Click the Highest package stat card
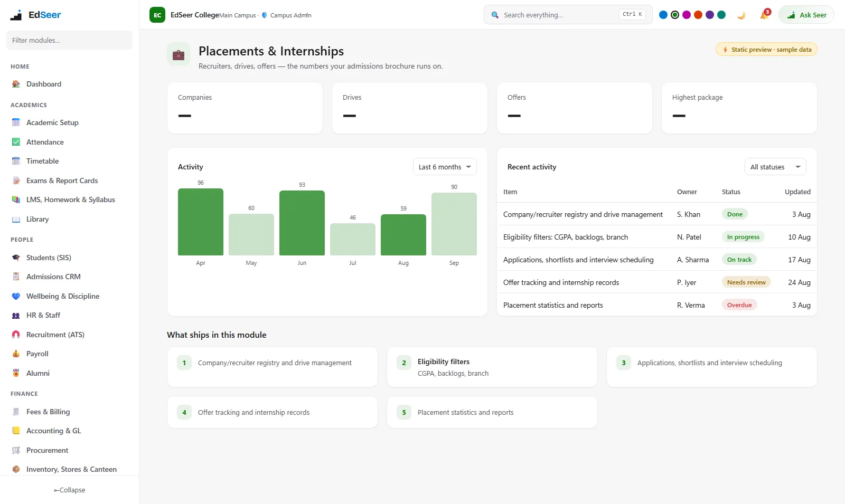The width and height of the screenshot is (845, 504). pyautogui.click(x=739, y=108)
